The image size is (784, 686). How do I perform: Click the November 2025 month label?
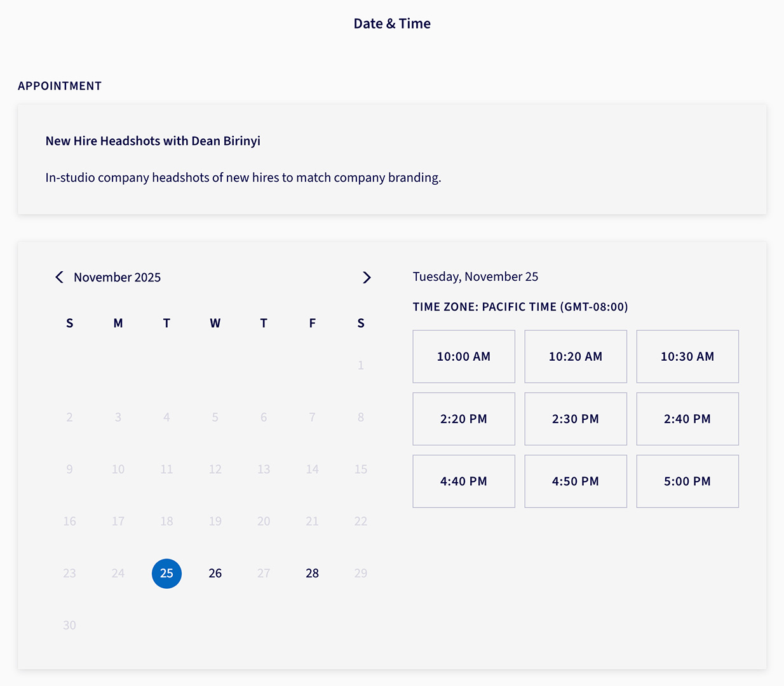118,277
